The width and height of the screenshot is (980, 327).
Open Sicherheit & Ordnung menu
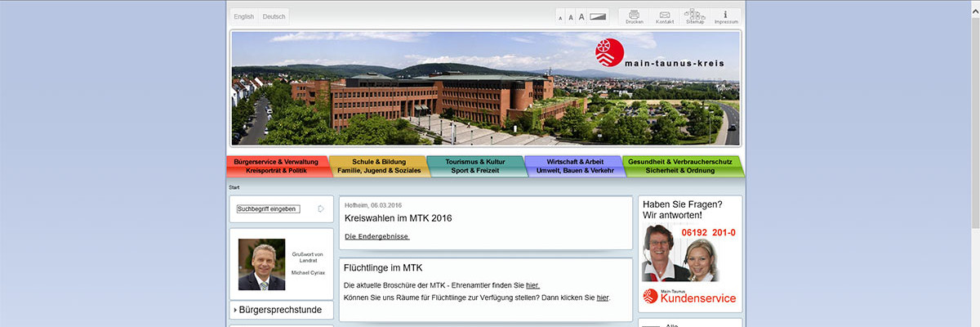[x=680, y=171]
